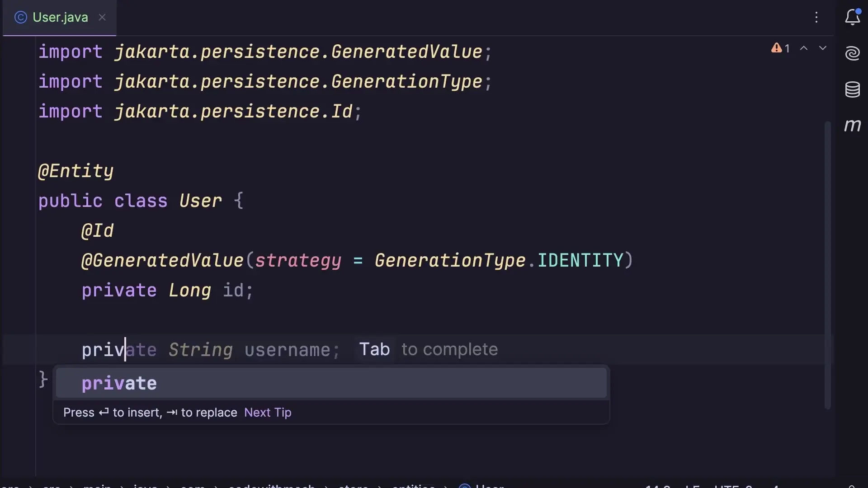Viewport: 868px width, 488px height.
Task: Click the 'Press to insert' hint text
Action: 150,413
